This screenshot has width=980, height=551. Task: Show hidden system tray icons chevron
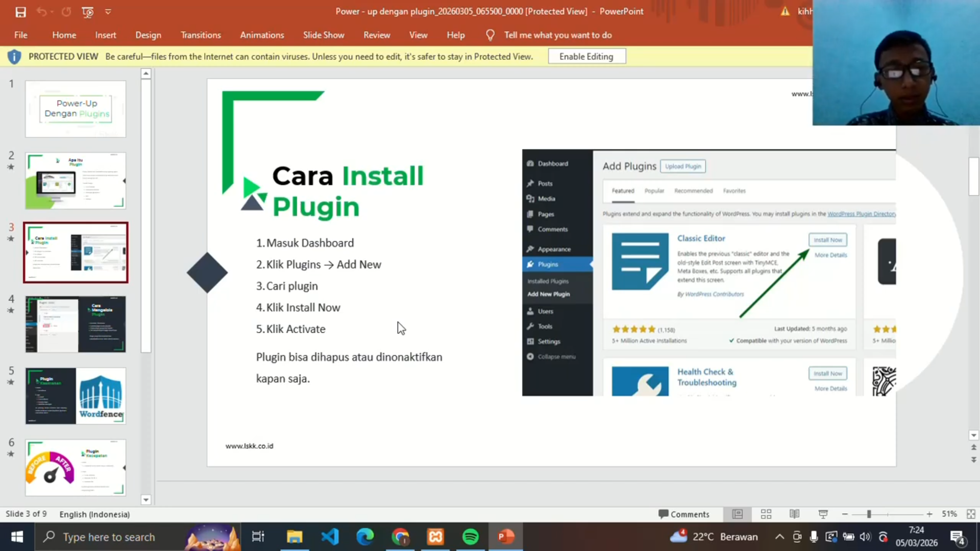(x=779, y=537)
